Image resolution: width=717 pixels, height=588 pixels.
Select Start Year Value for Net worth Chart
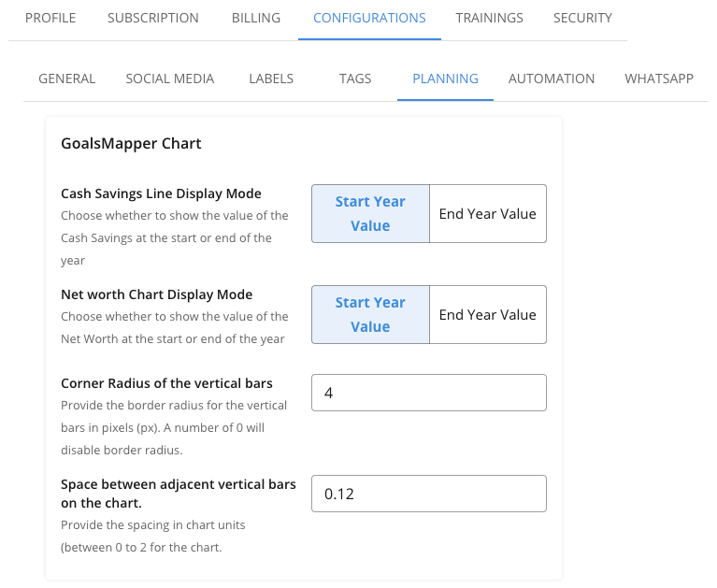click(370, 314)
